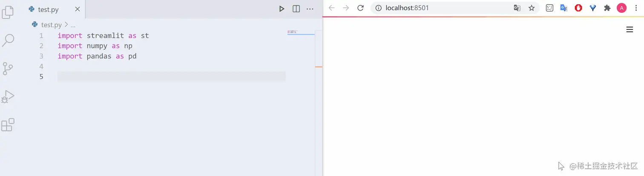This screenshot has width=644, height=176.
Task: Open the Search view in the activity bar
Action: point(8,40)
